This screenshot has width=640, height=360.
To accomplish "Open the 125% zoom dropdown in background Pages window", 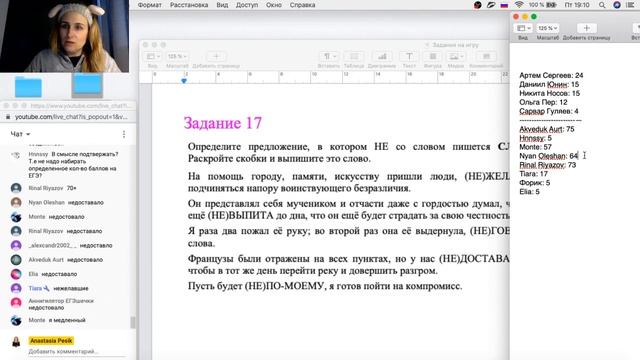I will (x=177, y=56).
